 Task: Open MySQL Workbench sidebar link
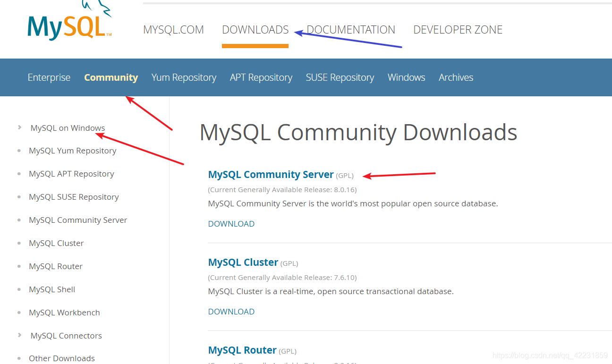point(64,313)
